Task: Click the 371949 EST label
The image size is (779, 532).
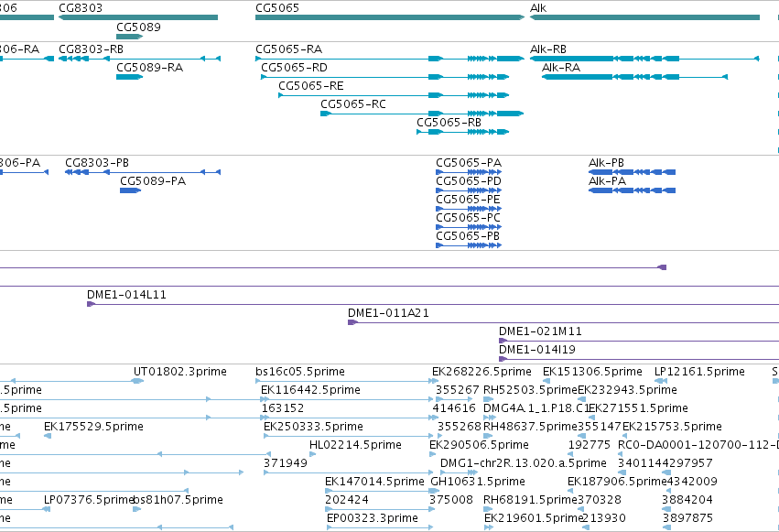Action: [x=286, y=464]
